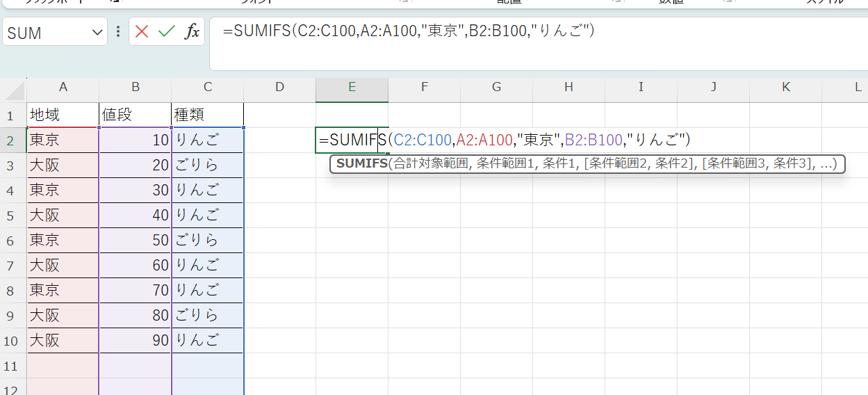Click cell C3 containing ごりら
Screen dimensions: 868x395
208,166
